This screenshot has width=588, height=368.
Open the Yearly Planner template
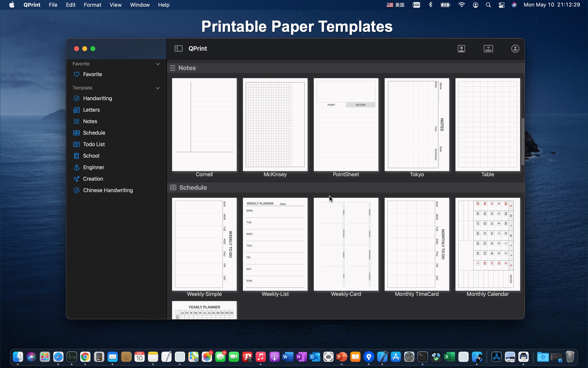[x=204, y=310]
